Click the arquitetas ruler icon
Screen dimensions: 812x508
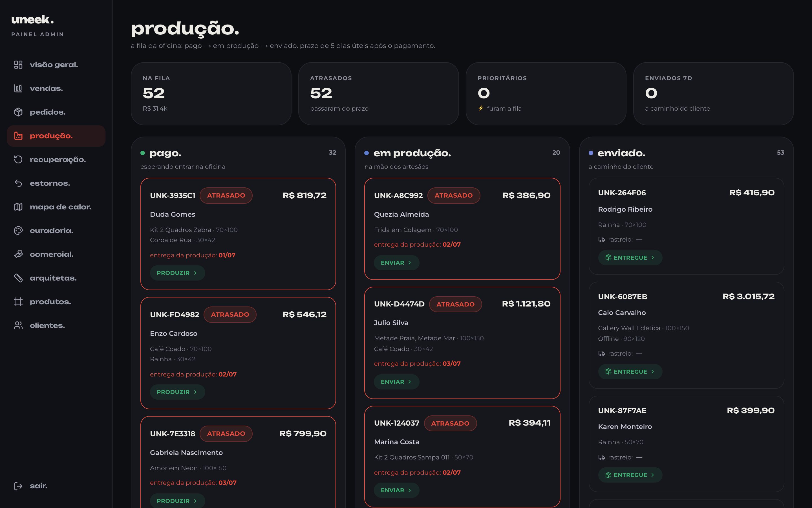[x=18, y=278]
